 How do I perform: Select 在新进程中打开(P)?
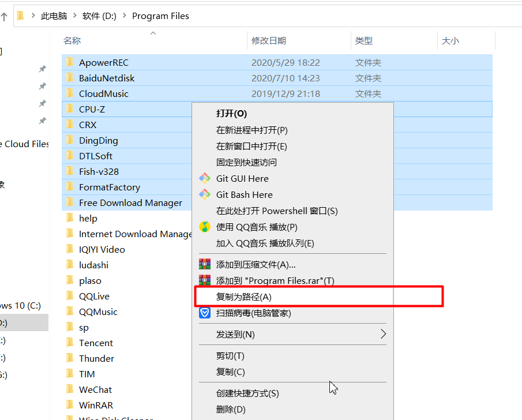[x=252, y=130]
